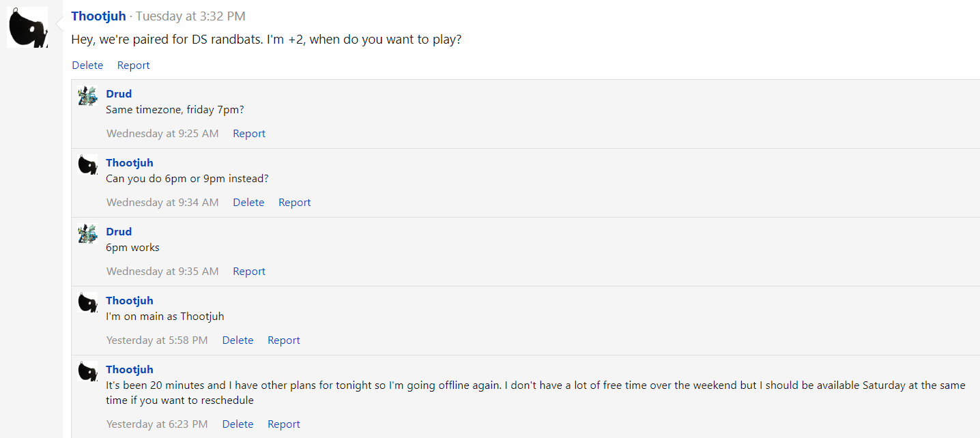Click Thootjuh's large profile avatar
980x438 pixels.
point(27,27)
